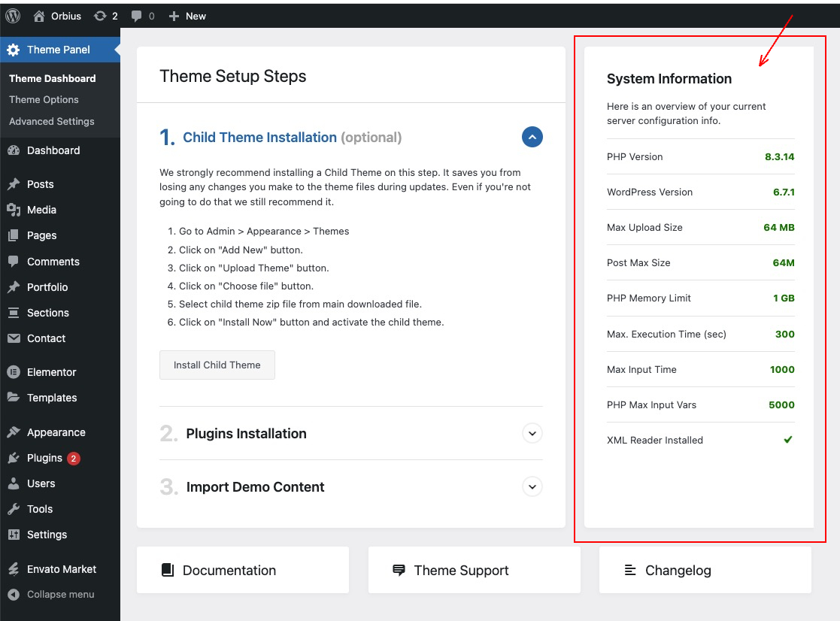Click the Appearance paintbrush icon
The height and width of the screenshot is (621, 840).
coord(14,432)
